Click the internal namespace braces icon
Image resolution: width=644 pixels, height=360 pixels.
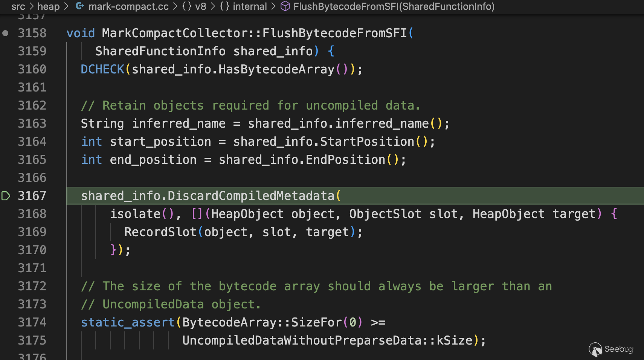[224, 6]
